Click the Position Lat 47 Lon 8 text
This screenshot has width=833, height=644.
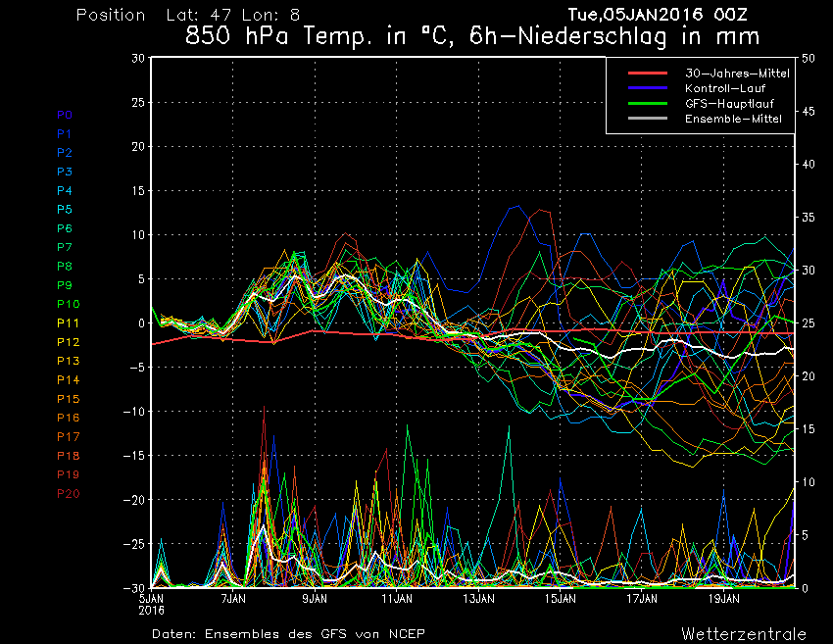(188, 16)
